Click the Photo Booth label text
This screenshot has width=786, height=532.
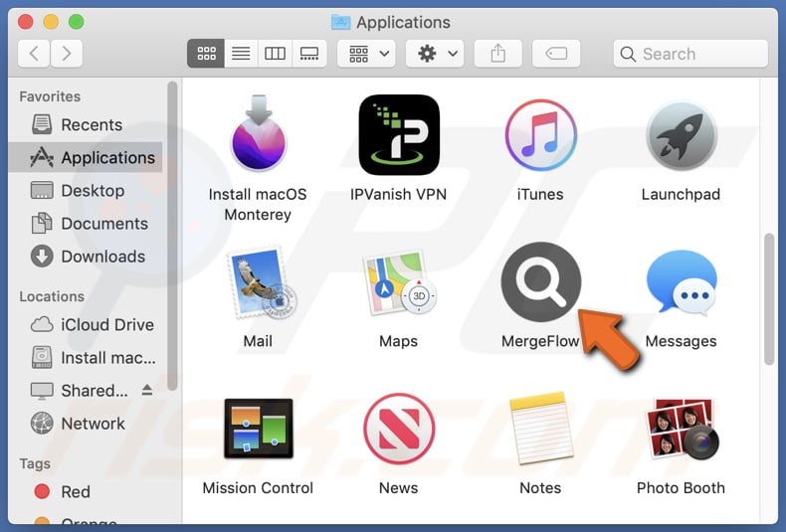click(681, 488)
